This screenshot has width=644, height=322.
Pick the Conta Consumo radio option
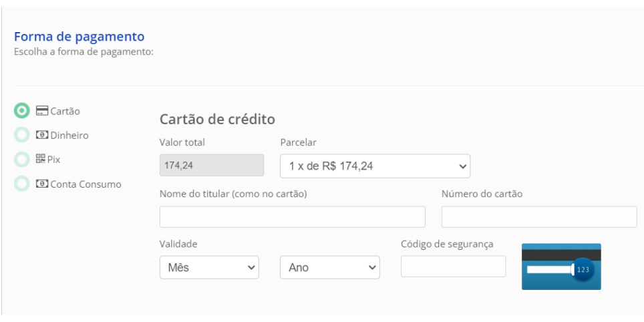point(22,184)
